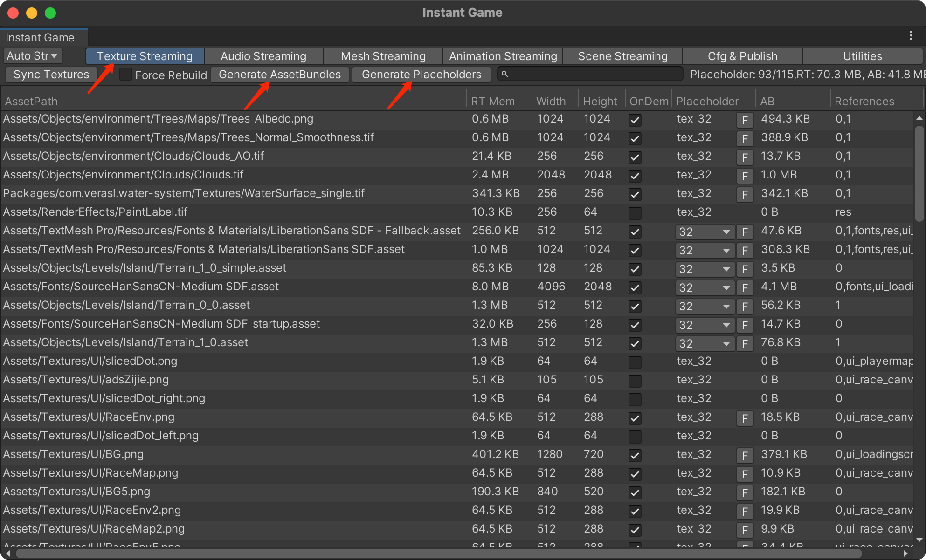Click the magnifier icon in search field

click(505, 75)
